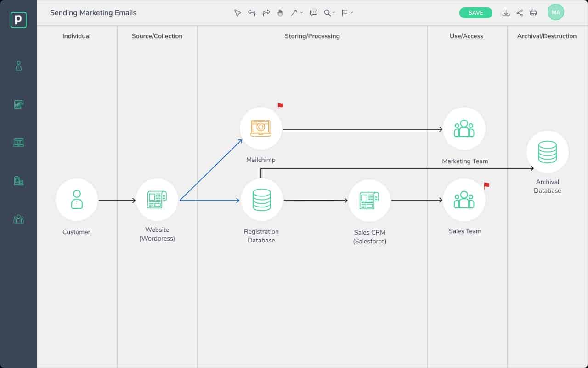Select the arrow from Mailchimp to Marketing Team
Screen dimensions: 588x368
363,129
